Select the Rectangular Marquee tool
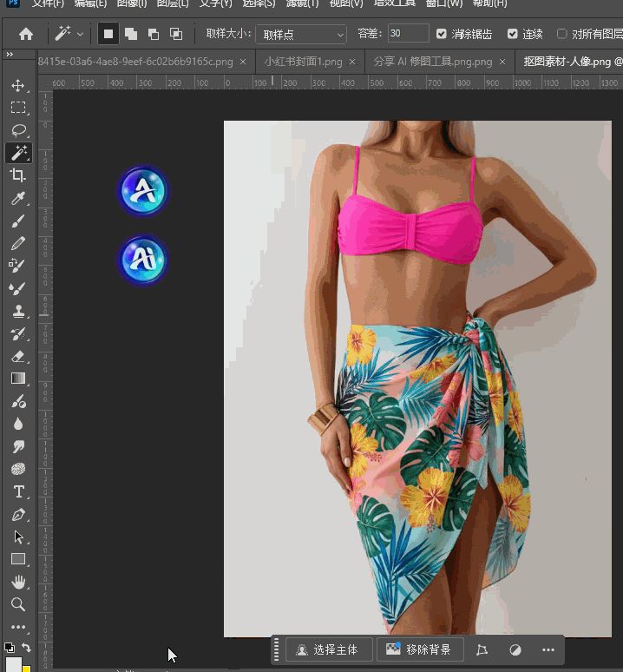The width and height of the screenshot is (623, 672). (17, 108)
